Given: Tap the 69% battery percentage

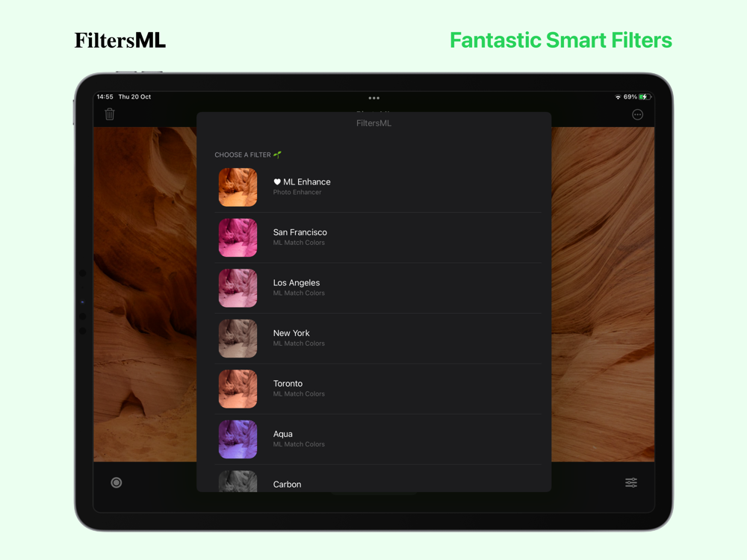Looking at the screenshot, I should (x=630, y=96).
